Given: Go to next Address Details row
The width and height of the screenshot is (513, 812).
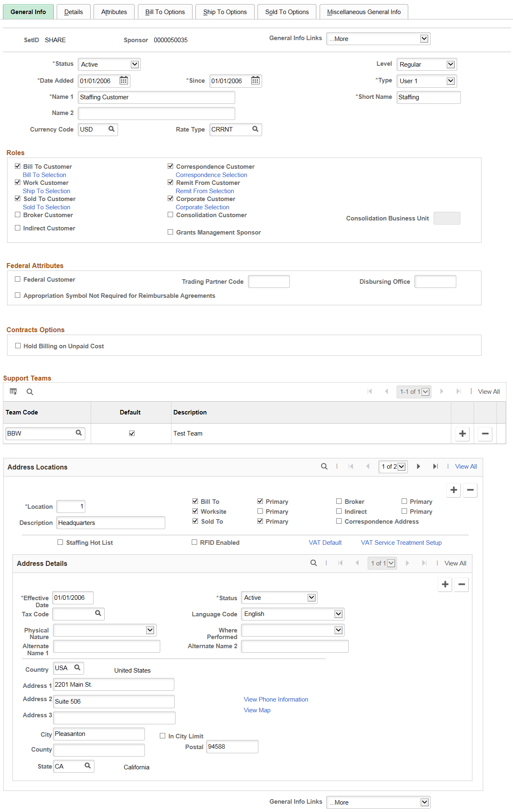Looking at the screenshot, I should pos(407,563).
